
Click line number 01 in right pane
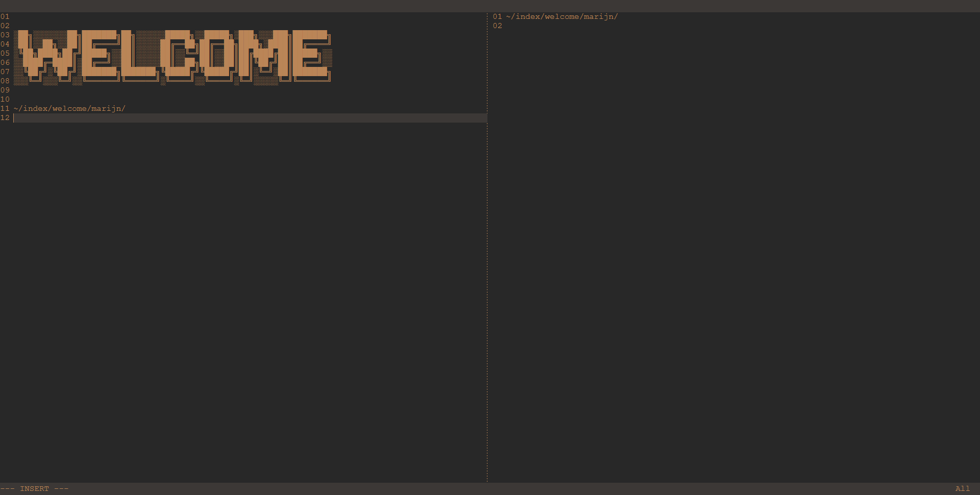click(498, 17)
